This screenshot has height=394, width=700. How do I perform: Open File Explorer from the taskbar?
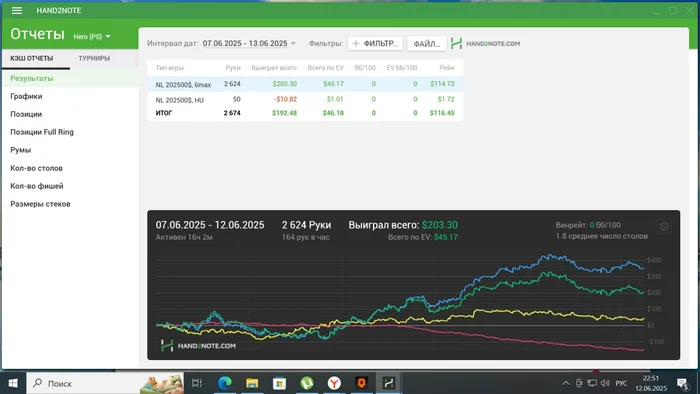pos(252,383)
